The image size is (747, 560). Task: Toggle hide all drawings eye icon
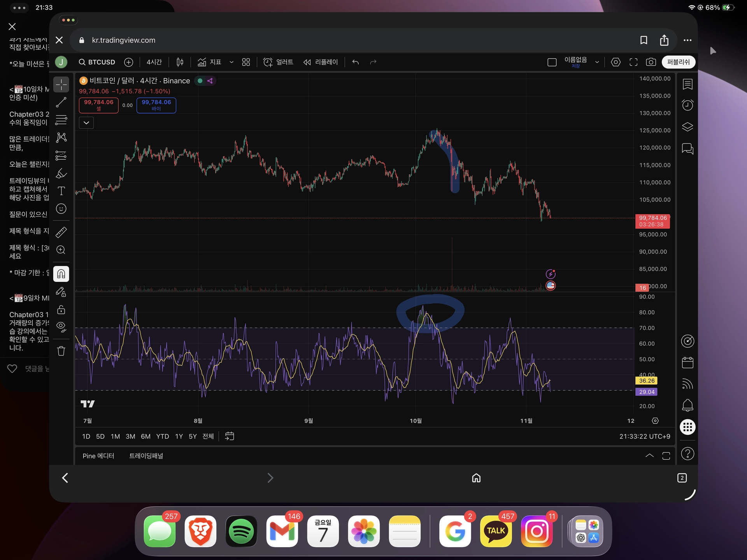point(61,327)
